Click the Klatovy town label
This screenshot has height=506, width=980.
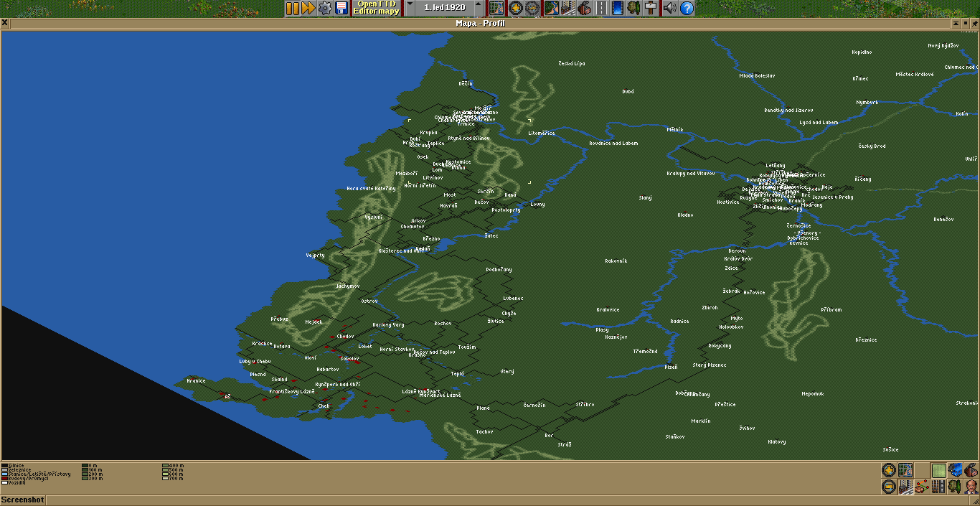776,441
